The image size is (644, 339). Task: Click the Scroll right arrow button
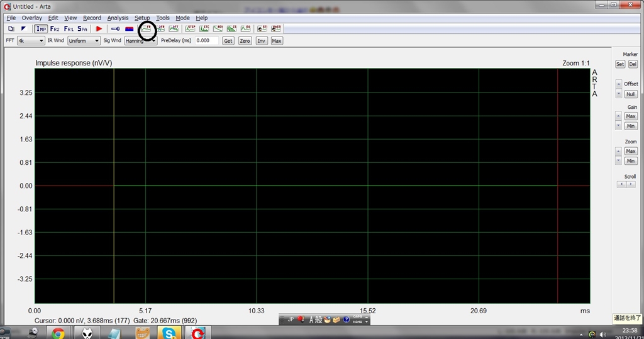pyautogui.click(x=631, y=184)
